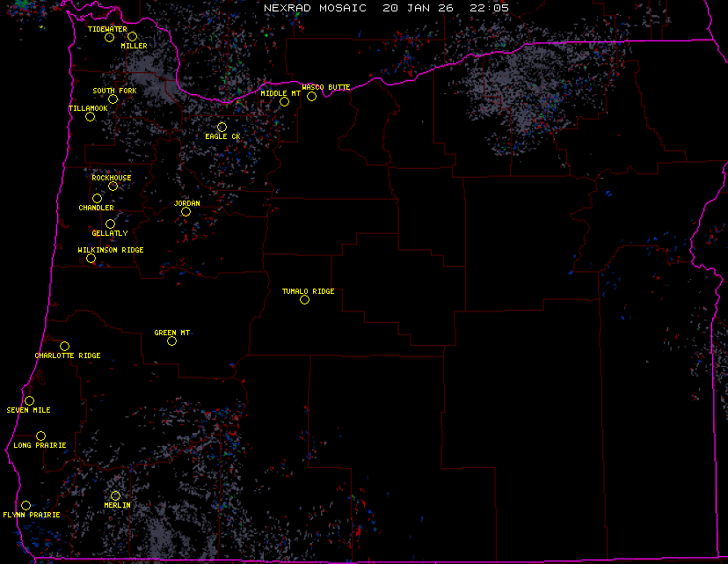Click the South Fork station marker
This screenshot has height=564, width=728.
[113, 99]
